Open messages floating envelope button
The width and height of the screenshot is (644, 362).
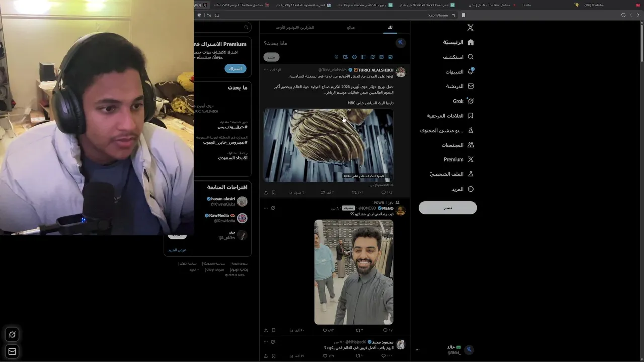point(12,351)
